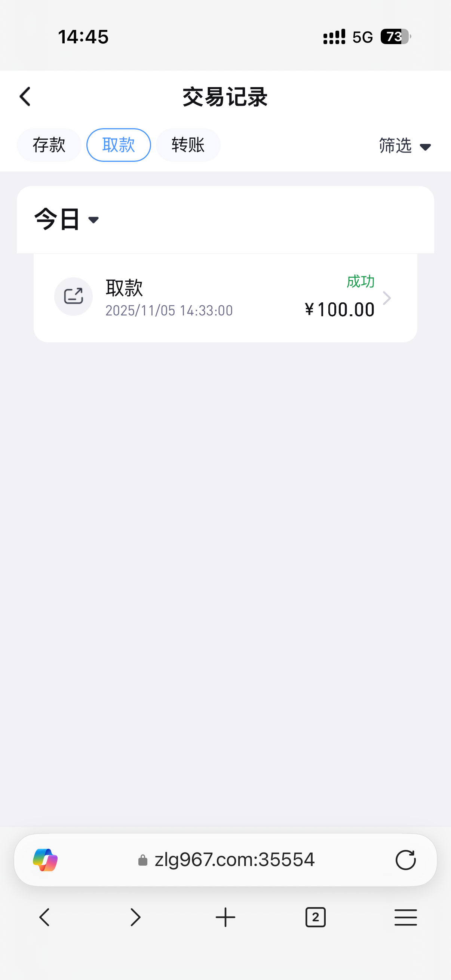
Task: Tap the 成功 status label
Action: coord(361,281)
